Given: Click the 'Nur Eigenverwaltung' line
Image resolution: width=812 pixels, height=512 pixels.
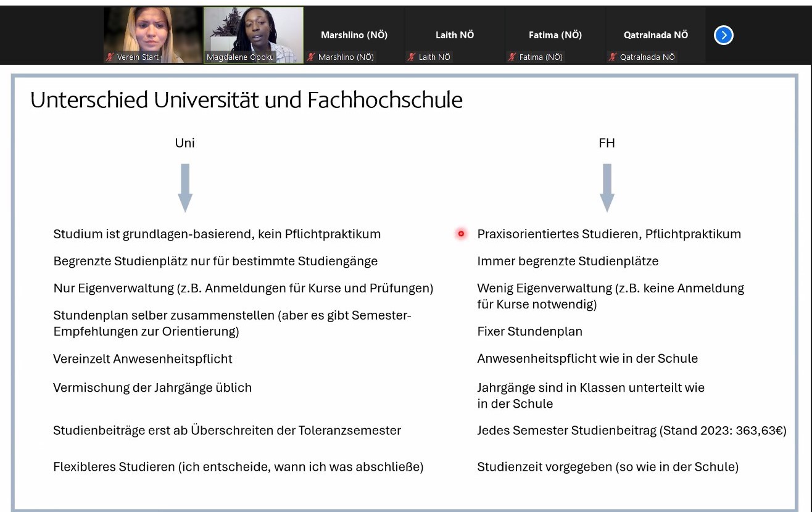Looking at the screenshot, I should pyautogui.click(x=244, y=289).
